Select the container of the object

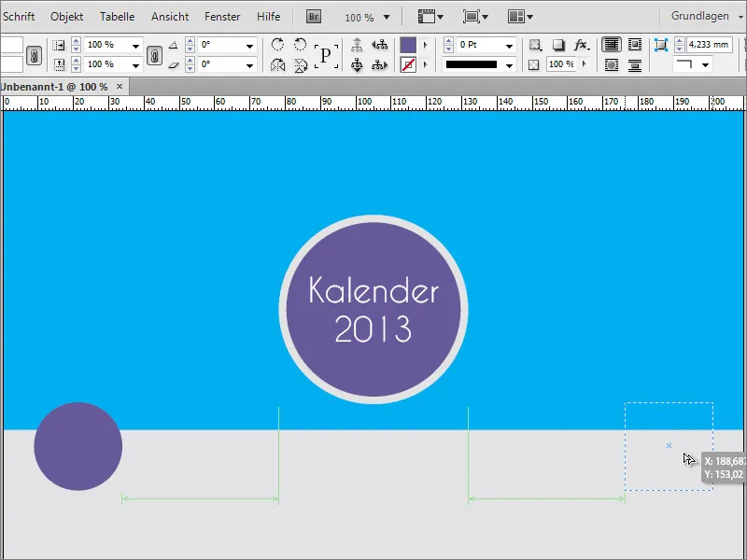coord(357,45)
